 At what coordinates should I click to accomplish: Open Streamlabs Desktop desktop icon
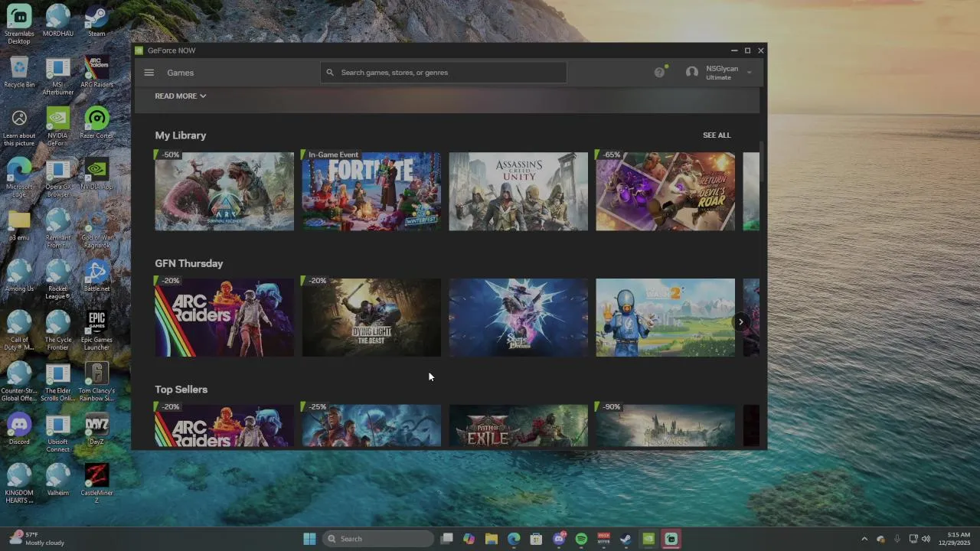click(x=19, y=24)
